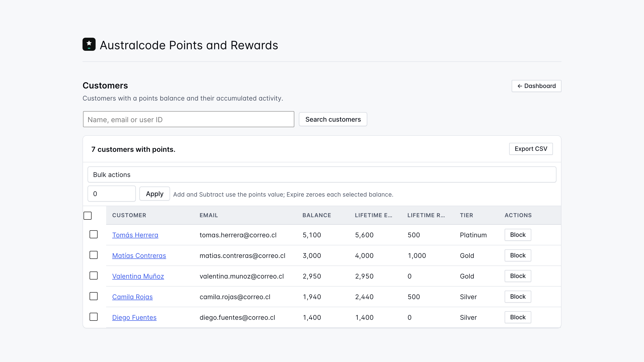View Valentina Muñoz's details
Screen dimensions: 644x362
pyautogui.click(x=138, y=276)
